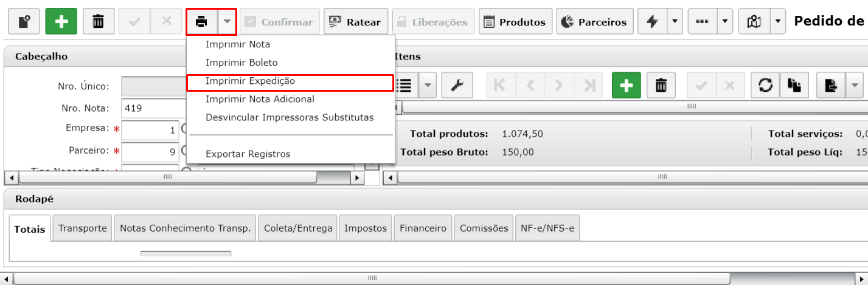Click the wrench configuration icon in Itens

point(457,86)
